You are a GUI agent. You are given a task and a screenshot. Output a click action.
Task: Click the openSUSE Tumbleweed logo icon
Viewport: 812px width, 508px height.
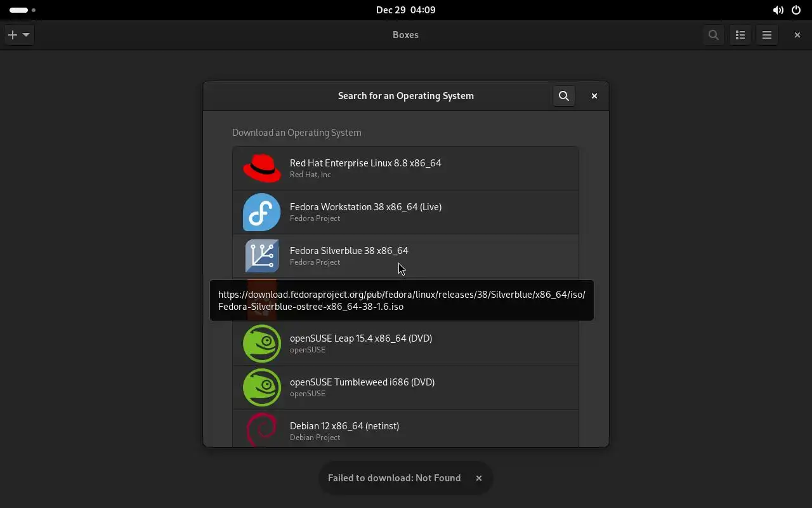[x=262, y=387]
